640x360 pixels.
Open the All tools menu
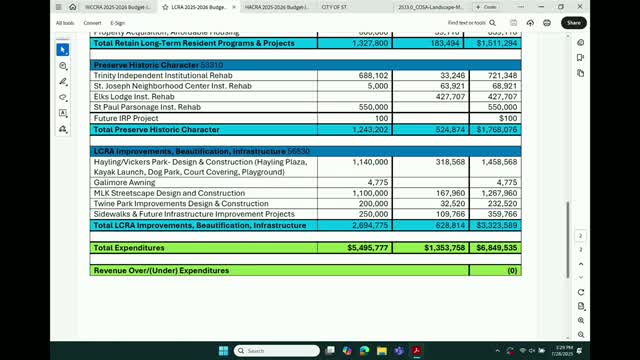pyautogui.click(x=65, y=23)
